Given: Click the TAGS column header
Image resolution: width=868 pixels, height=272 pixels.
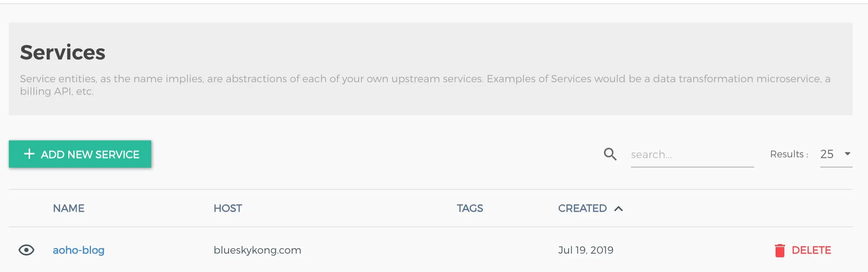Looking at the screenshot, I should (470, 208).
